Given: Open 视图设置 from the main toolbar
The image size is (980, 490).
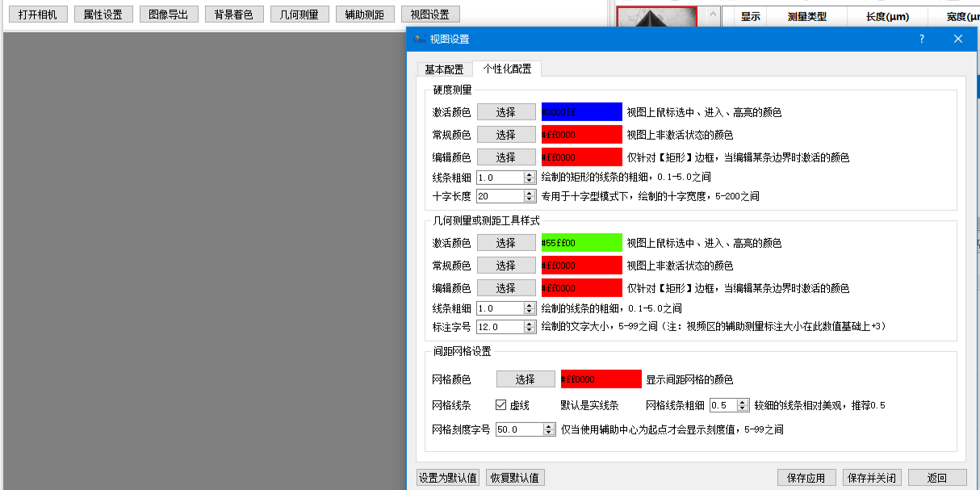Looking at the screenshot, I should [x=430, y=15].
